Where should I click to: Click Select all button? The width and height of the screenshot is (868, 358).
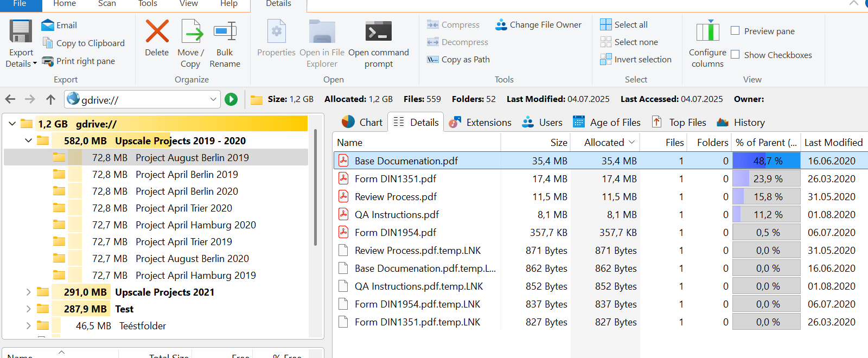[624, 25]
